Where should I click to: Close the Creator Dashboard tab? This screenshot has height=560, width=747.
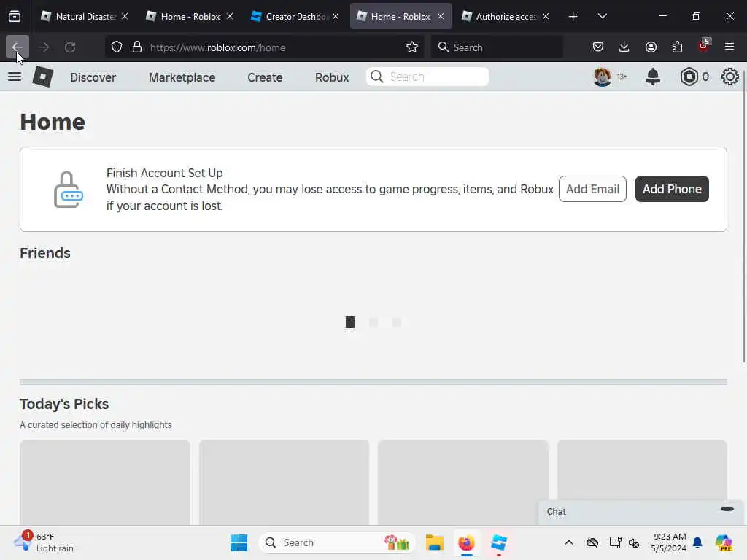click(x=336, y=16)
